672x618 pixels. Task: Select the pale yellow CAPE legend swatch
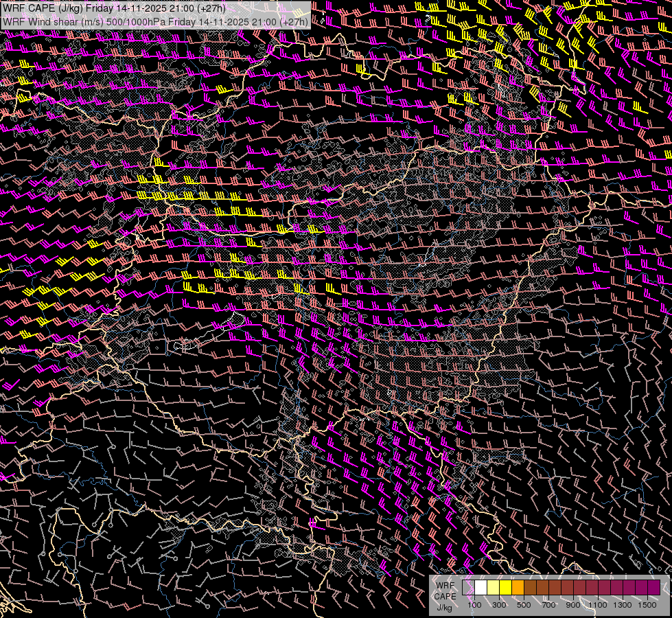pos(494,588)
